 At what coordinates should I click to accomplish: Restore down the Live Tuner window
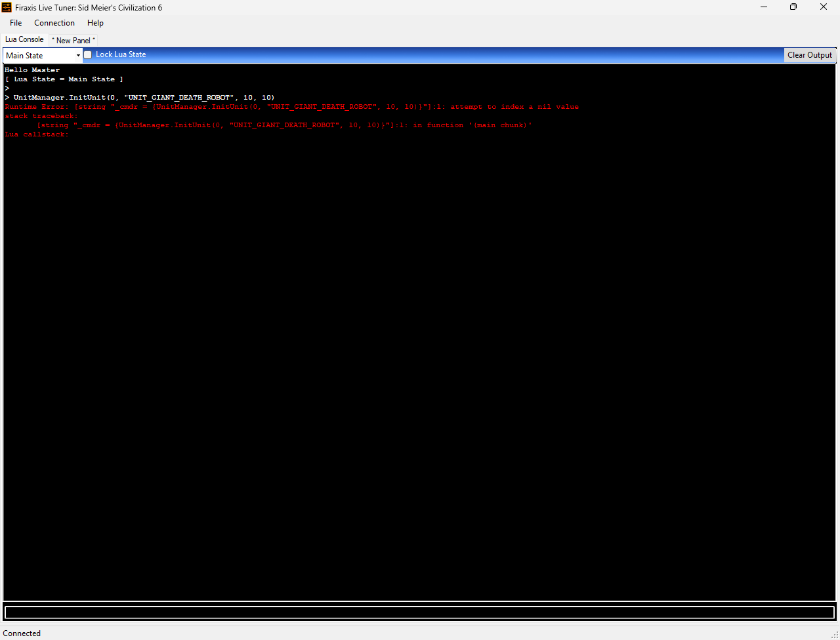click(793, 7)
